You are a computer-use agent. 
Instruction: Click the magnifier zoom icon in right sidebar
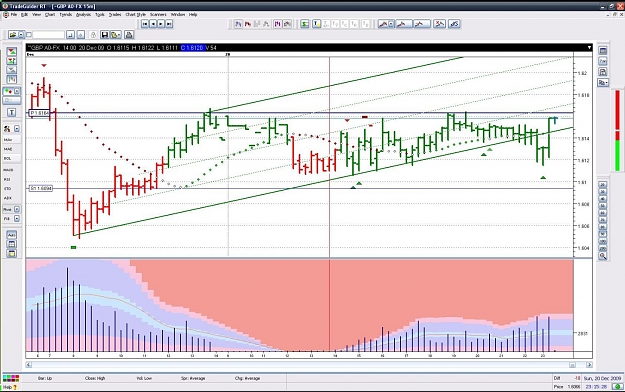pyautogui.click(x=603, y=256)
